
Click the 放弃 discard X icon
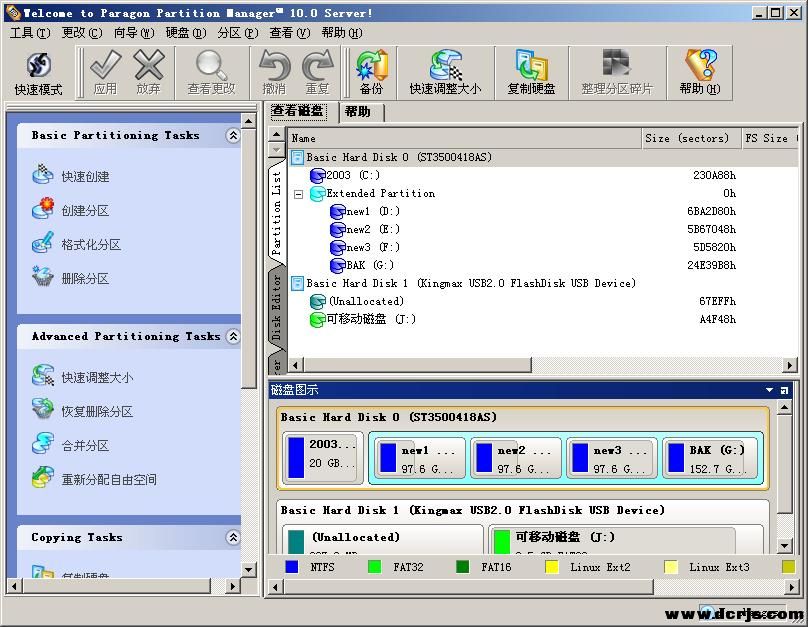pyautogui.click(x=149, y=65)
